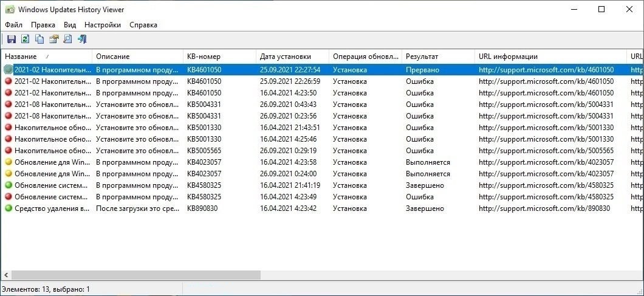Image resolution: width=644 pixels, height=296 pixels.
Task: Click Обновление для Win... in row dated 16.04.2021 4:23:58
Action: pyautogui.click(x=53, y=162)
